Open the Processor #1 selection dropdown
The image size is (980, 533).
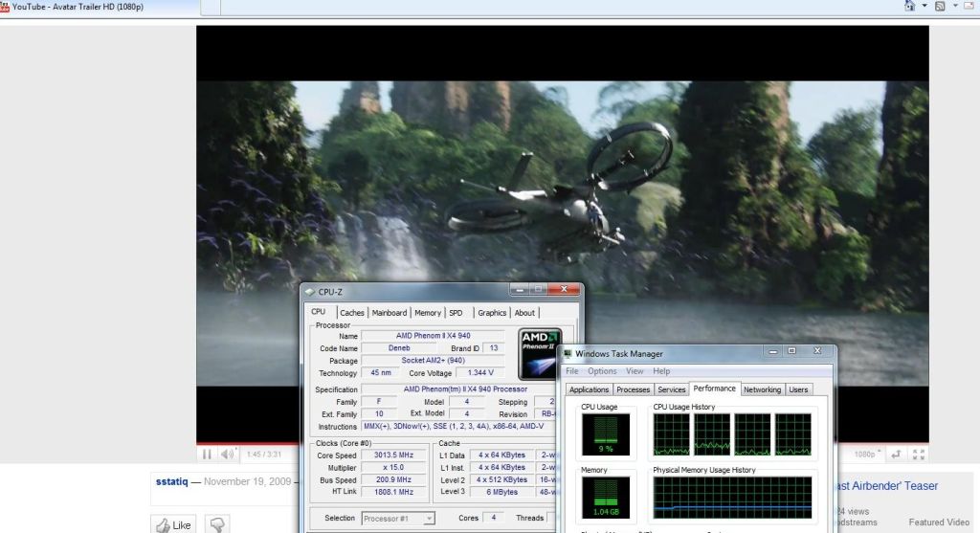click(397, 518)
